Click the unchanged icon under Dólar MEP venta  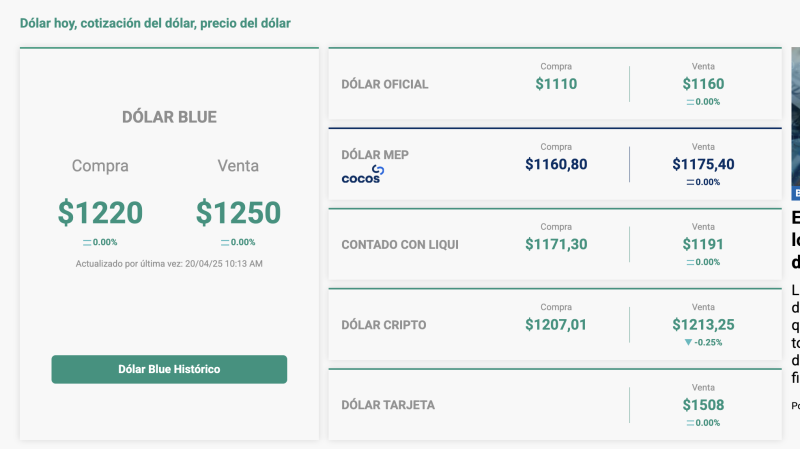click(x=690, y=182)
